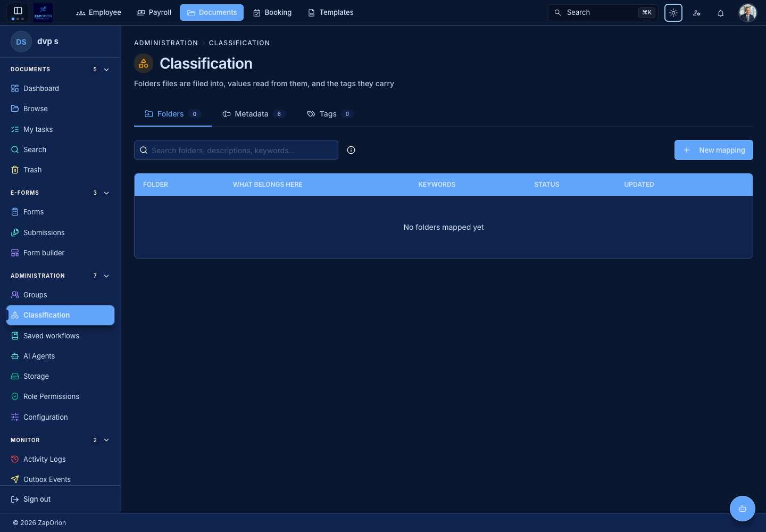
Task: Collapse the Documents sidebar section
Action: [x=106, y=70]
